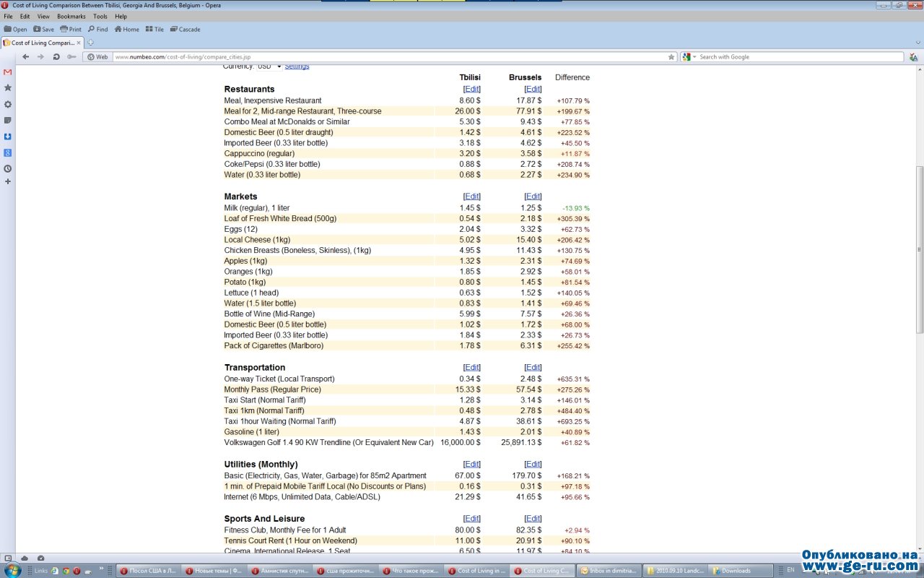Open a new tab with plus button

(90, 43)
